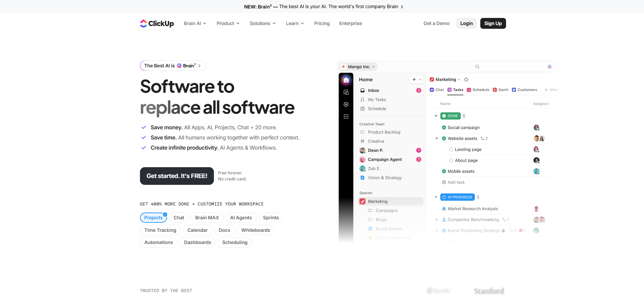Click the Website assets subtask count icon
The image size is (644, 308).
(x=482, y=138)
